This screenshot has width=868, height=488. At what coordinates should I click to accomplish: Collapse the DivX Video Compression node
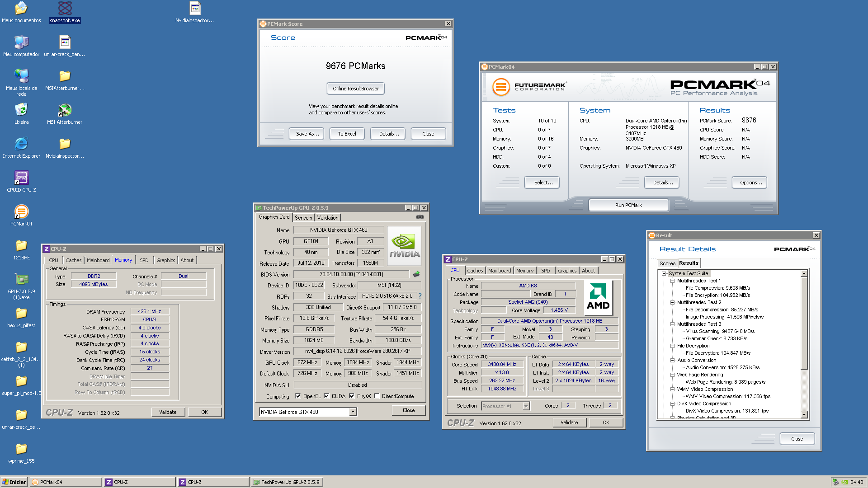pos(672,404)
